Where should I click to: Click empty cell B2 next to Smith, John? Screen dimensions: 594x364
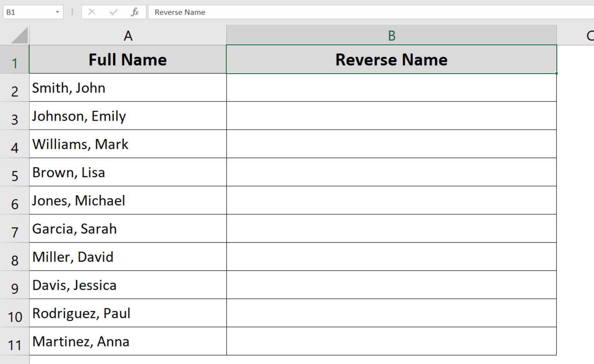[x=391, y=88]
